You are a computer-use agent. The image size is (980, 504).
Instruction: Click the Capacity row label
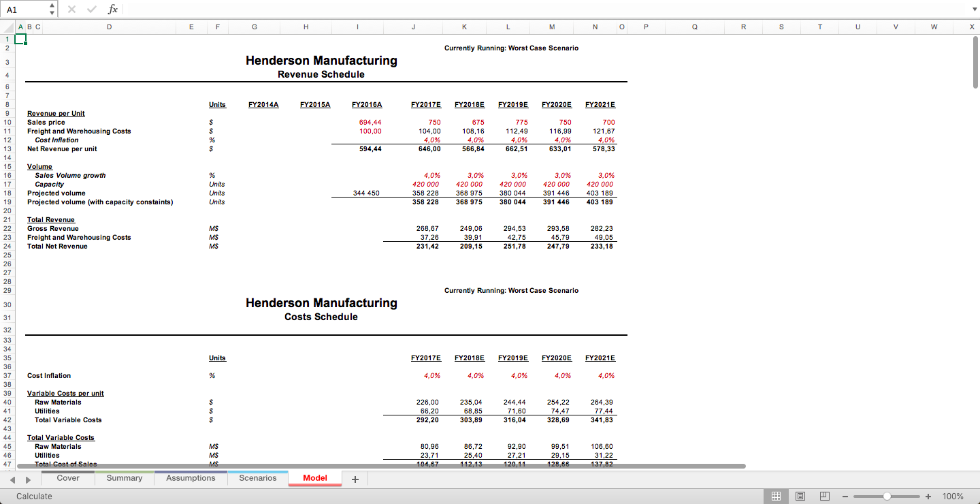click(x=49, y=184)
